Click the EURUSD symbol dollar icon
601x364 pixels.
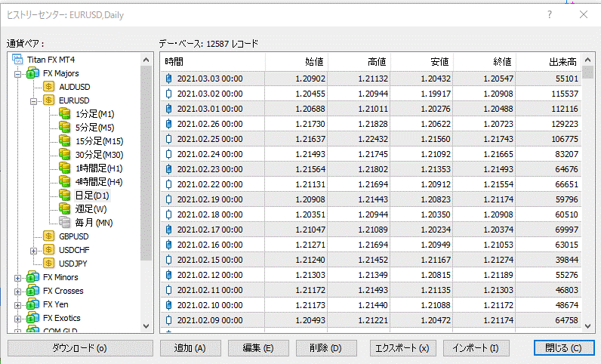pos(48,100)
